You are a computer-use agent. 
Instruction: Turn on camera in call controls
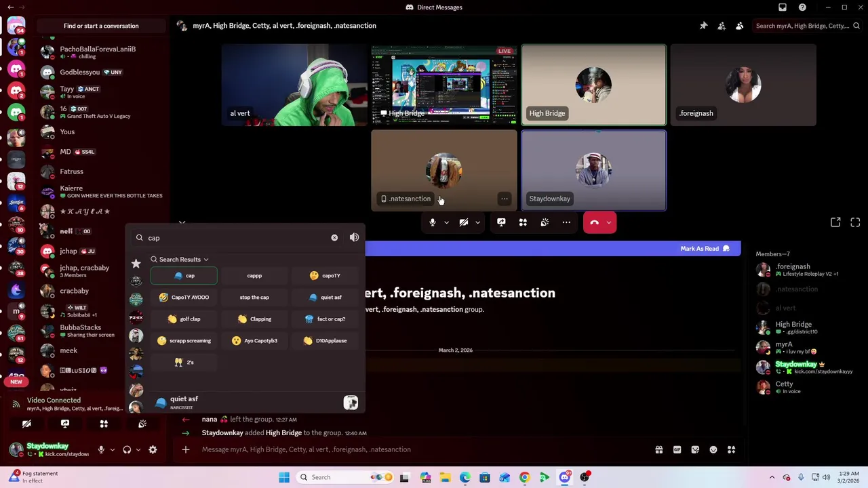[x=464, y=222]
